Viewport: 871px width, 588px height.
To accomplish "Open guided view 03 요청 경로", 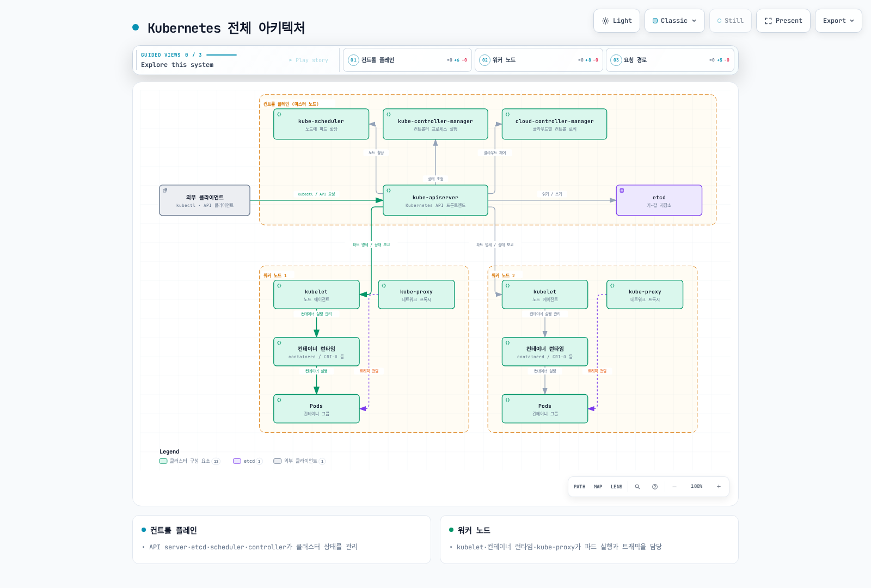I will [x=670, y=60].
